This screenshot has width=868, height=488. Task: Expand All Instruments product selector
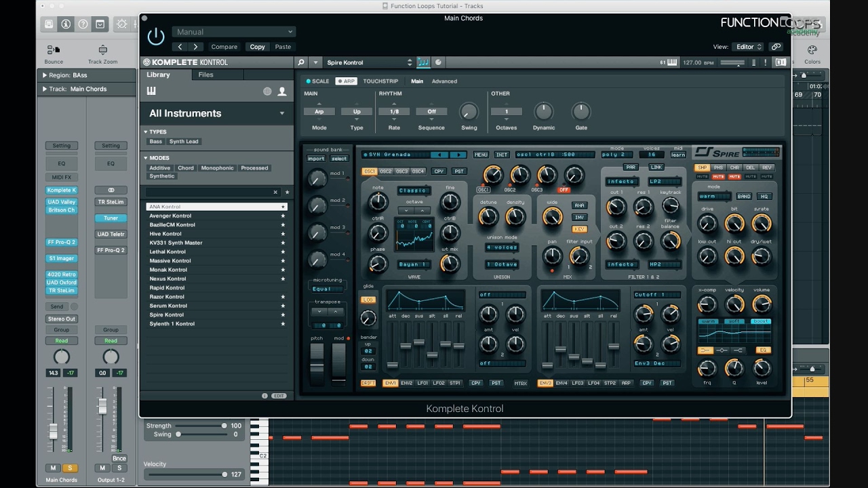point(216,113)
